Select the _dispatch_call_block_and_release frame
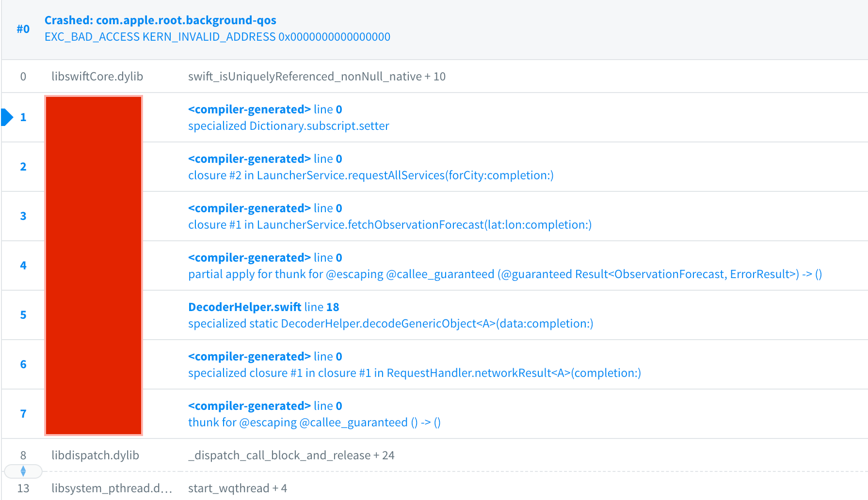Image resolution: width=868 pixels, height=500 pixels. coord(291,455)
